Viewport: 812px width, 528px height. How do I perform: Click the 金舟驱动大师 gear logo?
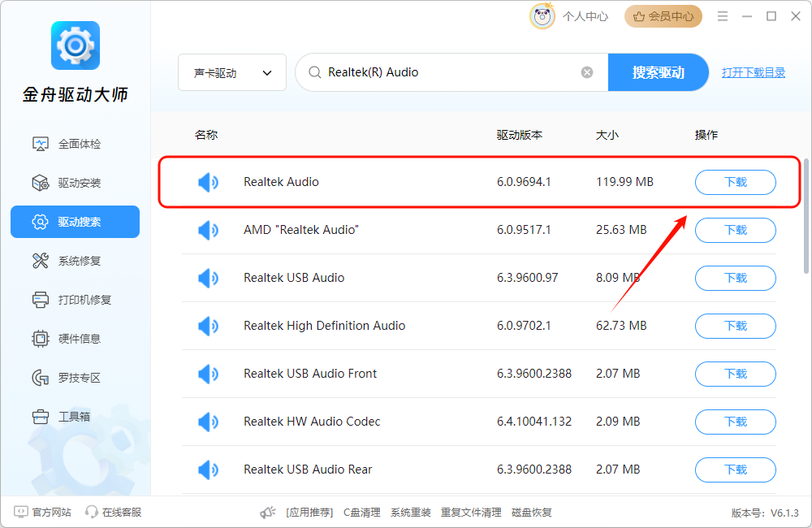tap(76, 45)
